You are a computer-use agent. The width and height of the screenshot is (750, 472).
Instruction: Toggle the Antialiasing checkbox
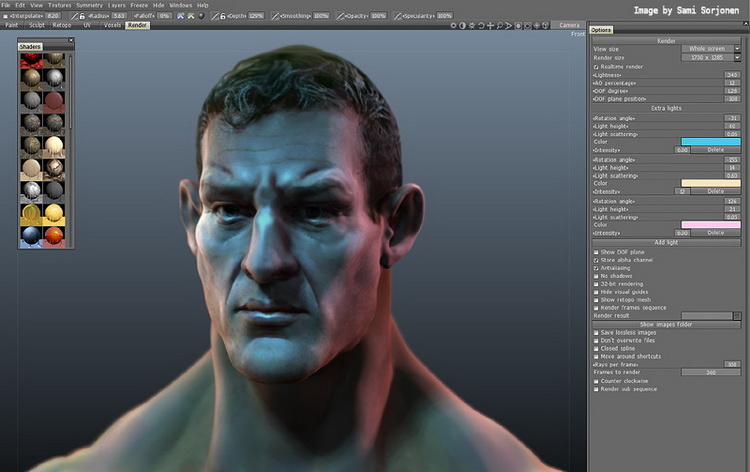(596, 268)
